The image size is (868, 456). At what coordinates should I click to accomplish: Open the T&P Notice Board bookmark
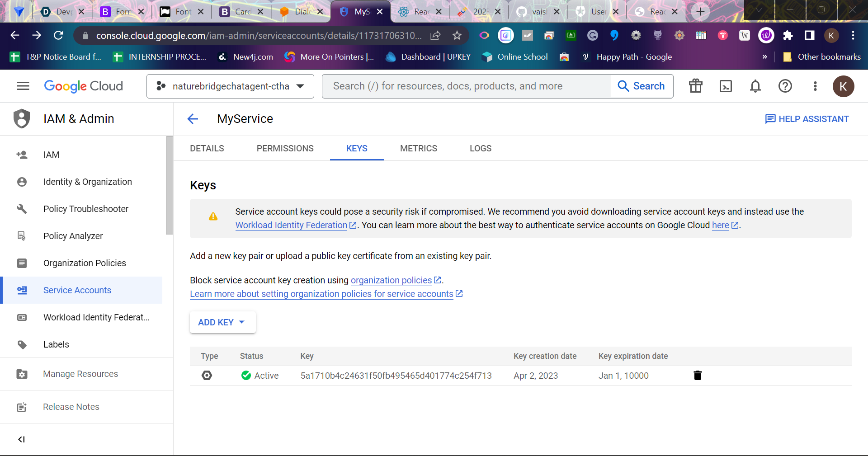[x=56, y=57]
